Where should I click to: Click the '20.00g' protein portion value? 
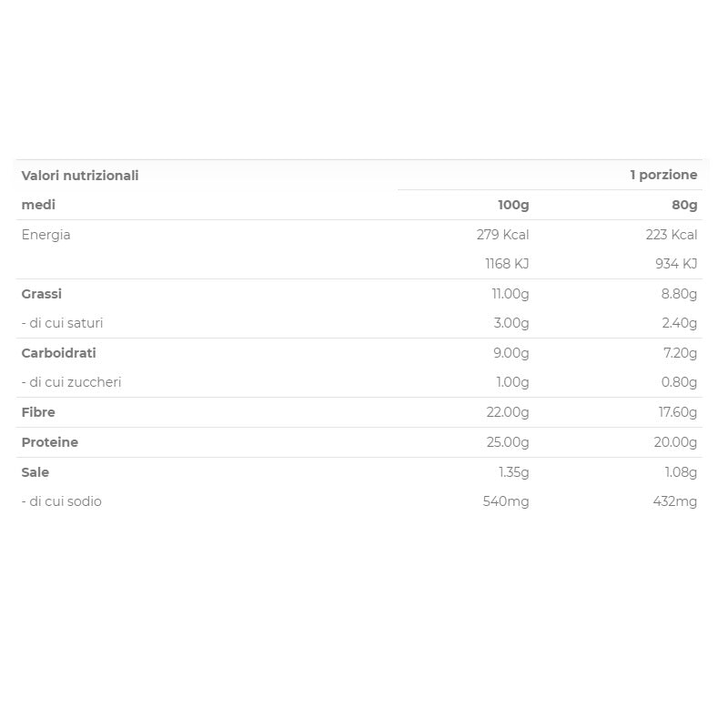(x=676, y=442)
